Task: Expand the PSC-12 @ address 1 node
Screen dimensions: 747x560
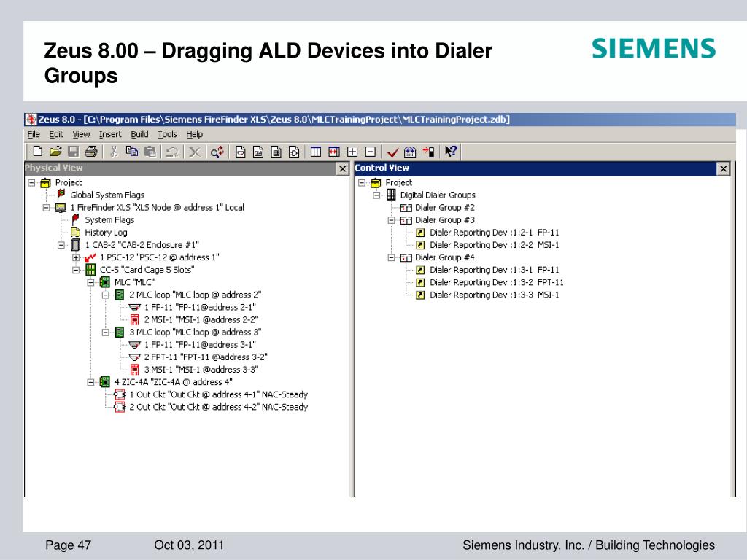Action: pyautogui.click(x=76, y=257)
